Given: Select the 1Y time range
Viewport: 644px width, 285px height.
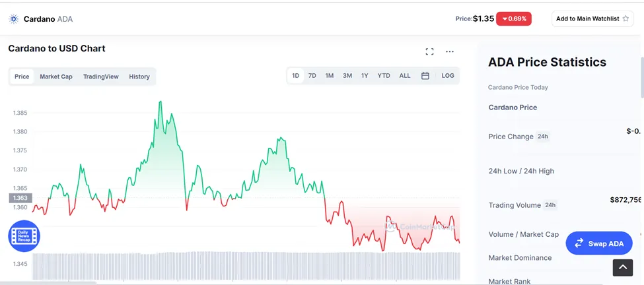Looking at the screenshot, I should point(365,76).
